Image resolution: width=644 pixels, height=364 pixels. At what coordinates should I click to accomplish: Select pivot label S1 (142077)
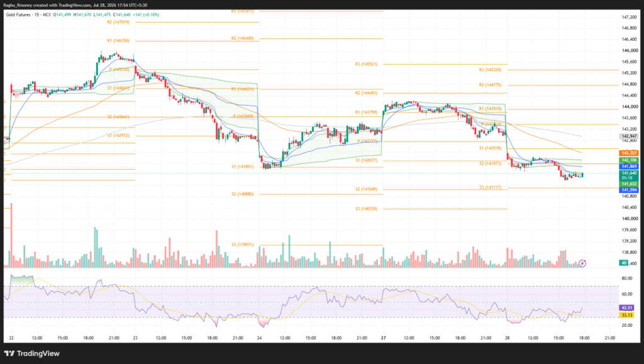point(367,160)
